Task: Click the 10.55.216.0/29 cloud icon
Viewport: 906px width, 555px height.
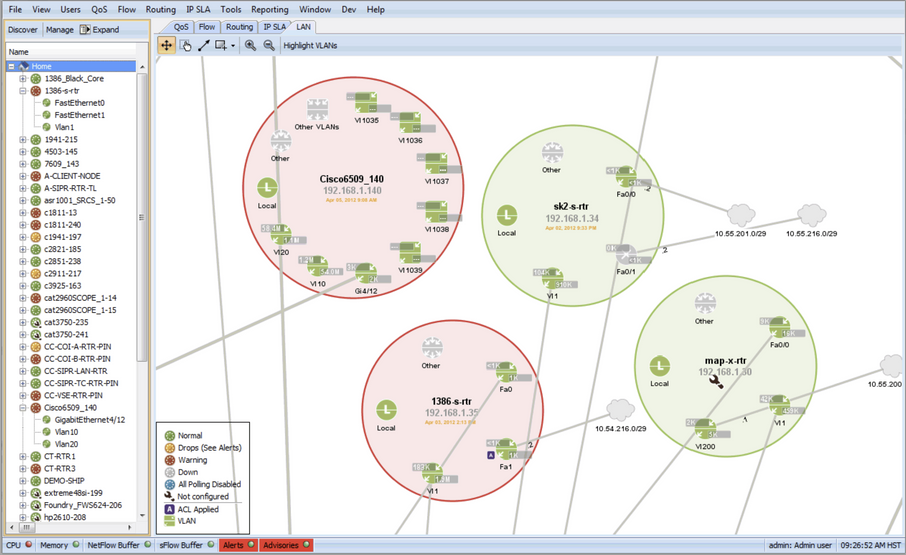Action: click(812, 215)
